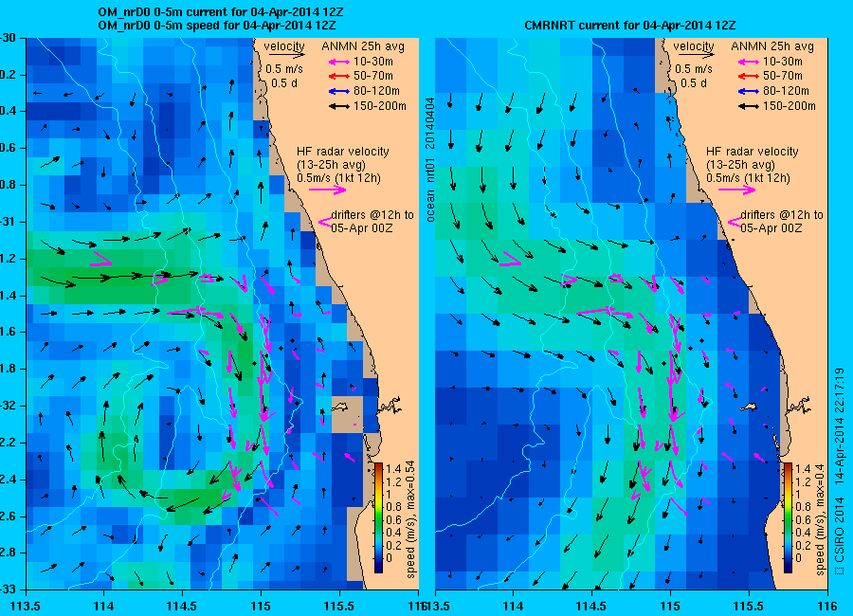Screen dimensions: 853x616
Task: Click '0.5m/s (1kt 12h)' in CMRNRT panel
Action: pos(749,178)
